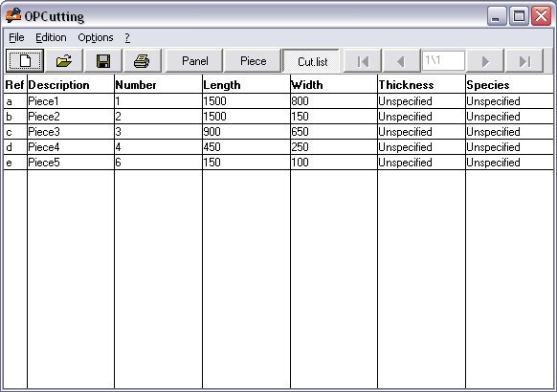Save using the floppy disk icon
This screenshot has height=392, width=557.
(103, 61)
